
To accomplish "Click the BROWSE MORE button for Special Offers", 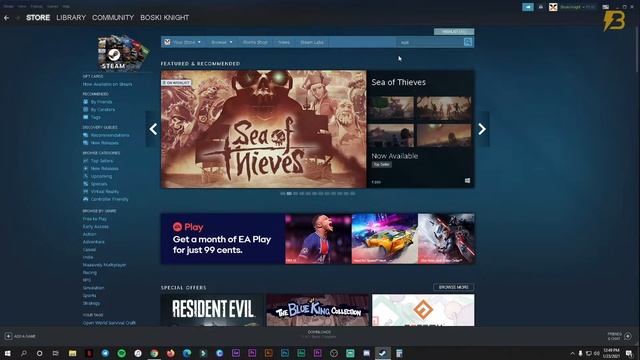I will [453, 287].
